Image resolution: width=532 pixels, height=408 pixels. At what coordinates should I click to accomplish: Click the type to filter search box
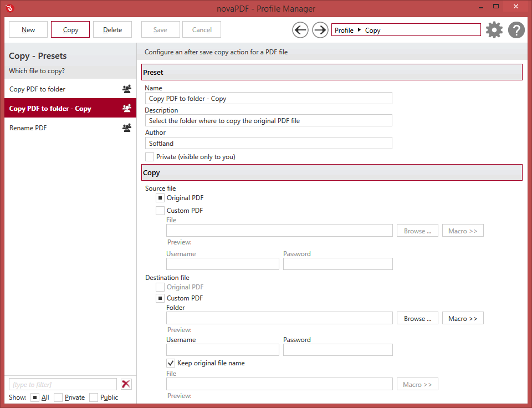tap(63, 384)
